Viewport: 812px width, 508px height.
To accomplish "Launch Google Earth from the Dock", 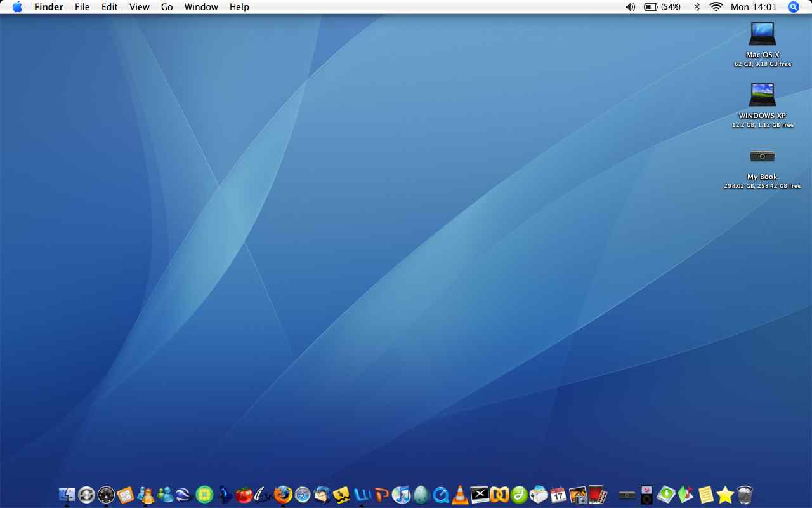I will [x=185, y=495].
